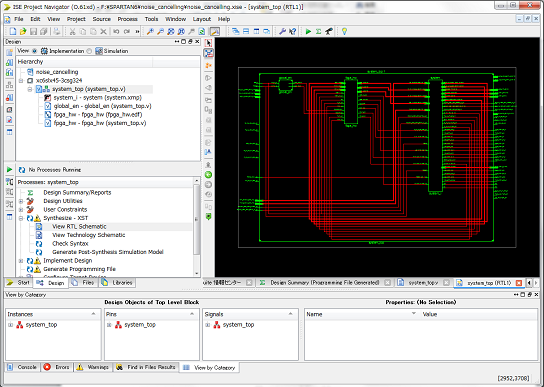The height and width of the screenshot is (387, 544).
Task: Close the system_top (RTL1) document tab
Action: (519, 283)
